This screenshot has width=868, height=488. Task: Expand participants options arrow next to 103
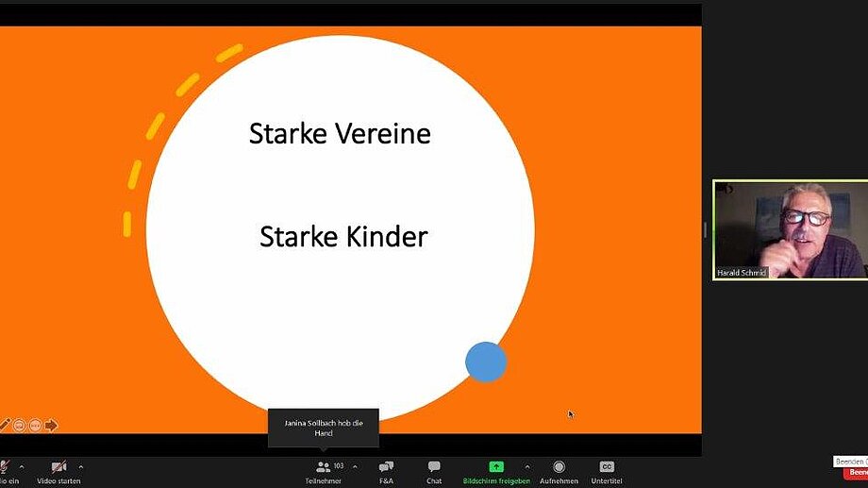pyautogui.click(x=355, y=466)
